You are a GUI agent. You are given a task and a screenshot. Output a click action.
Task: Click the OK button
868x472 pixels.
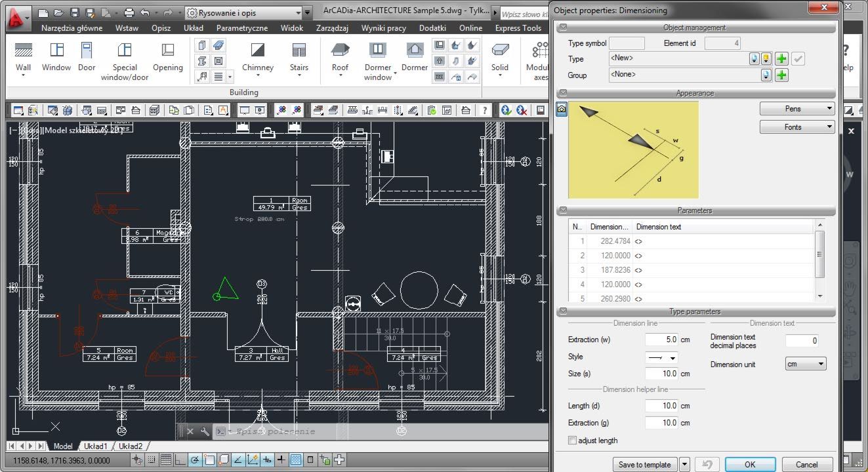[x=750, y=464]
